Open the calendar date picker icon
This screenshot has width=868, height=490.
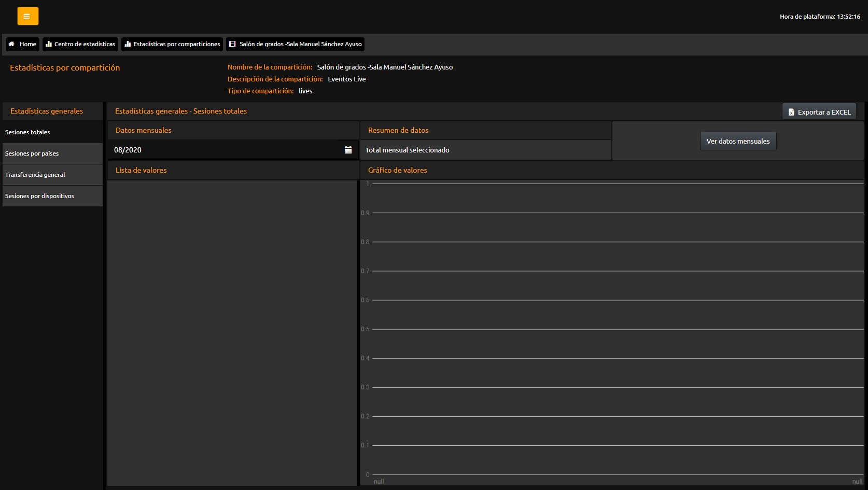348,150
